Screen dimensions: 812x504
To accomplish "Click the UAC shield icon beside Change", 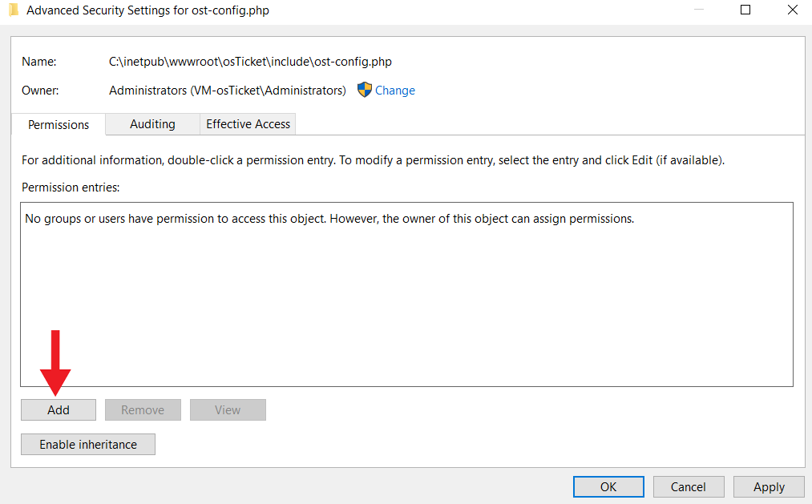I will (365, 90).
